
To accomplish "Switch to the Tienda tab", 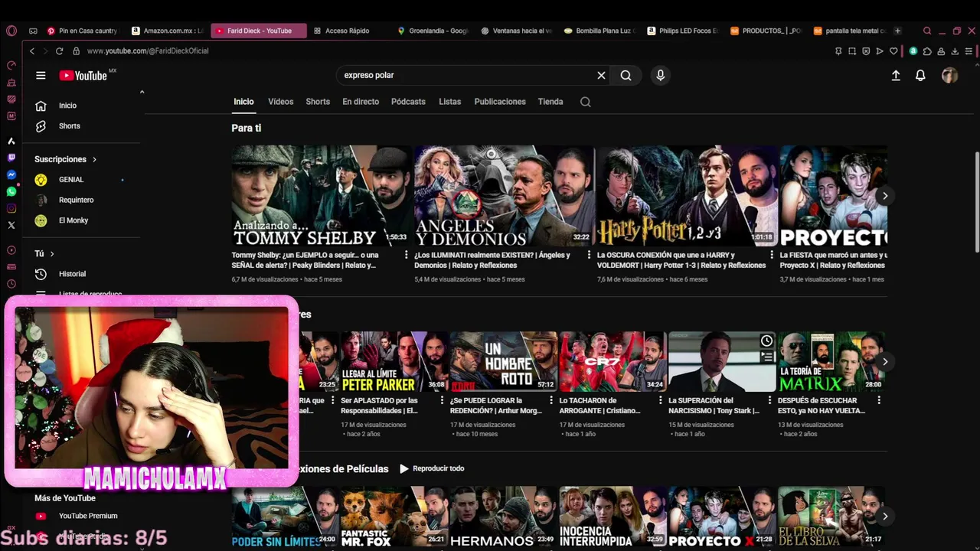I will (550, 102).
